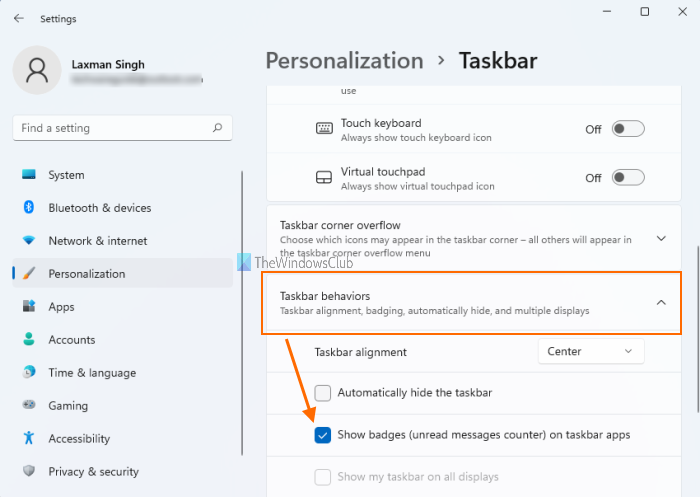This screenshot has width=700, height=497.
Task: Click the System monitor icon
Action: [29, 175]
